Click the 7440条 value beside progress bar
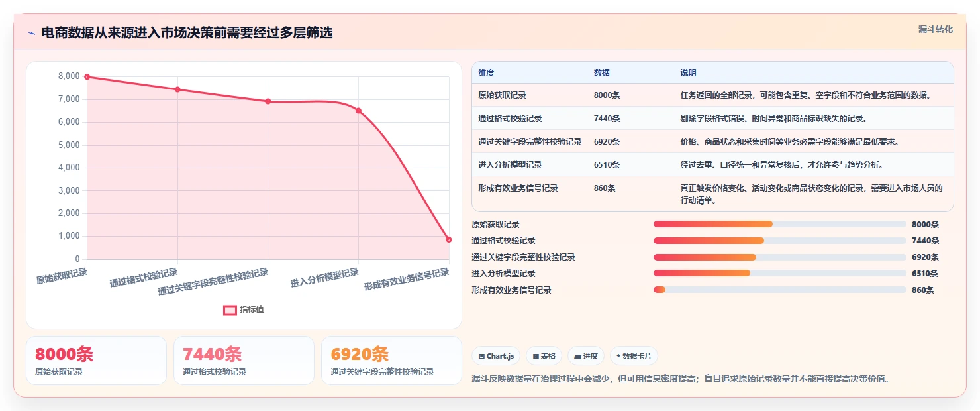The height and width of the screenshot is (411, 980). [x=925, y=241]
